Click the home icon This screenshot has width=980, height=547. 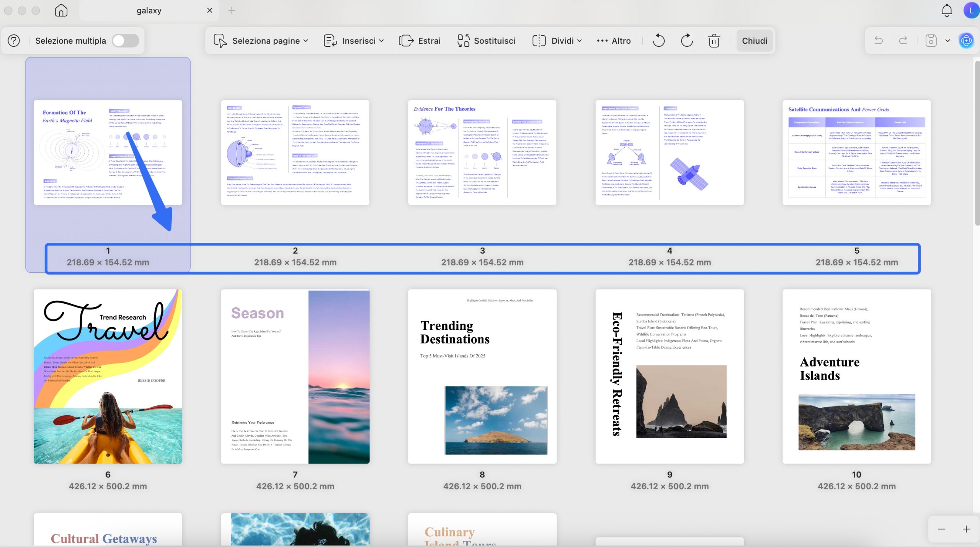coord(61,10)
